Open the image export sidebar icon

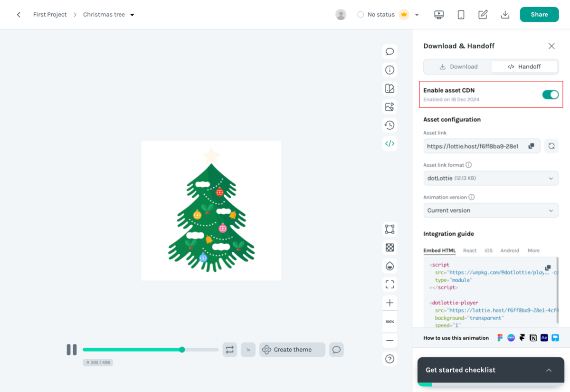tap(389, 107)
